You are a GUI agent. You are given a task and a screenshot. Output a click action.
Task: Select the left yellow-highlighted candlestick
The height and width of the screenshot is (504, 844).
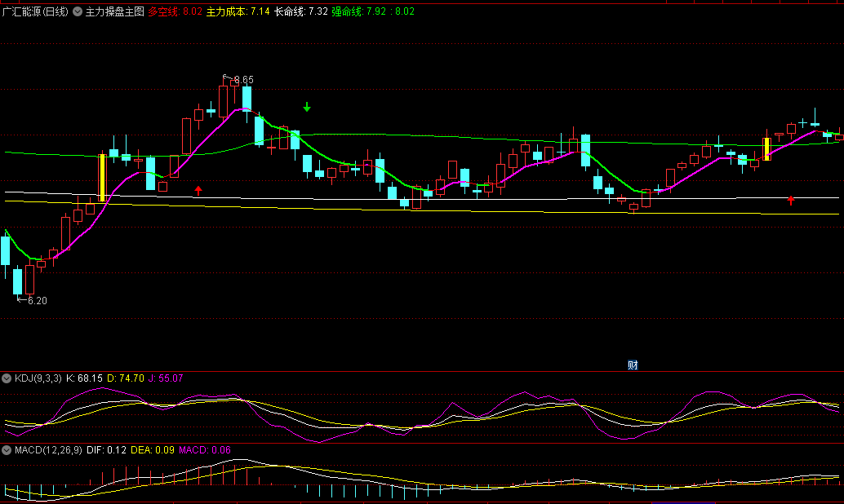102,178
